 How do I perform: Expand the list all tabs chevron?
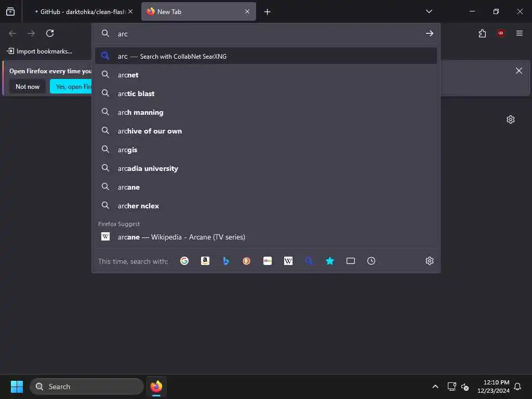click(x=429, y=11)
